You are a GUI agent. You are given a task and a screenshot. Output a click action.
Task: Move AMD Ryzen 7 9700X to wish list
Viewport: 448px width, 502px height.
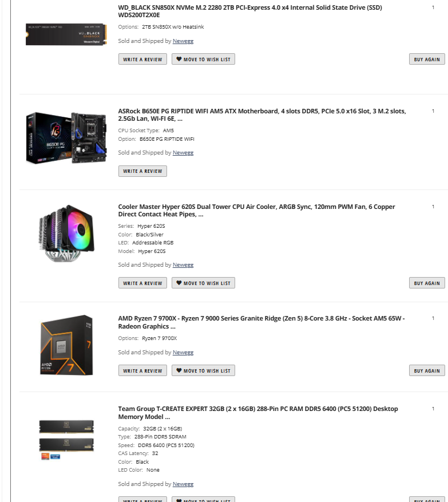tap(203, 370)
